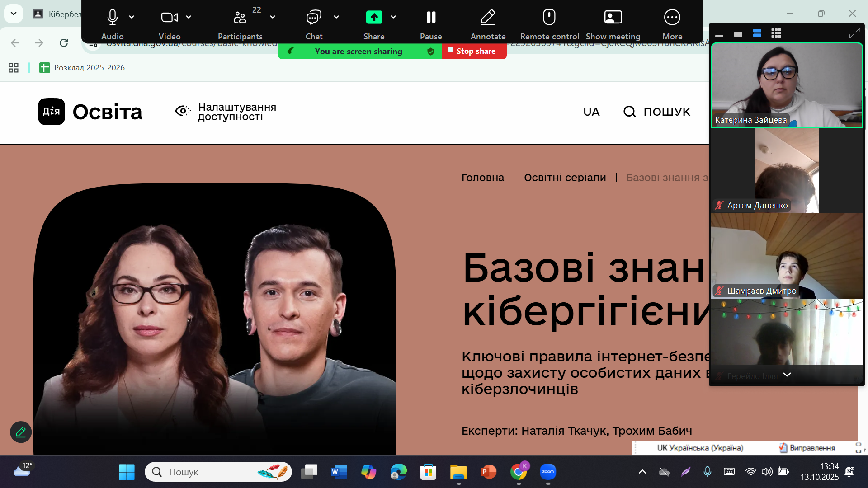The image size is (868, 488).
Task: Open the Освітні серіали breadcrumb
Action: (x=565, y=178)
